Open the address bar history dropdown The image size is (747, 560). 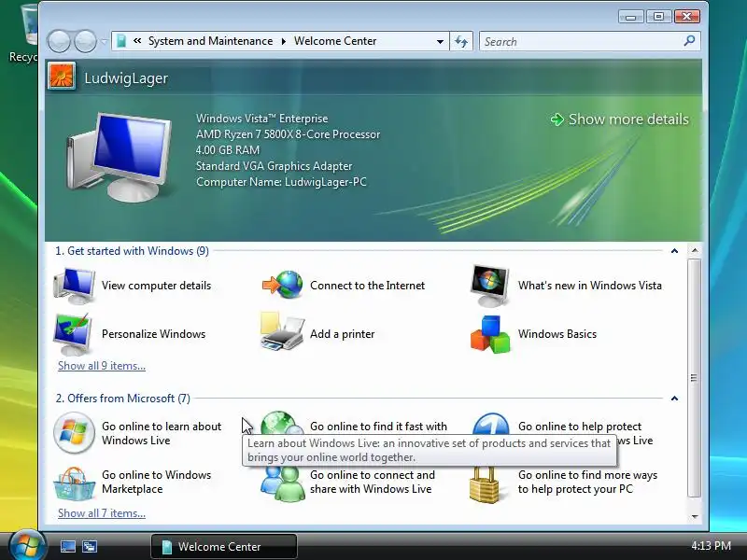pyautogui.click(x=440, y=41)
